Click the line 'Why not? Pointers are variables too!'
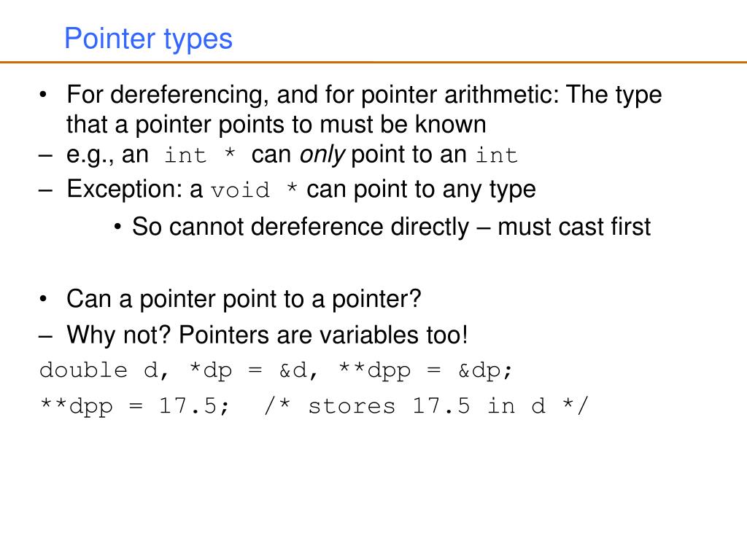 coord(267,335)
